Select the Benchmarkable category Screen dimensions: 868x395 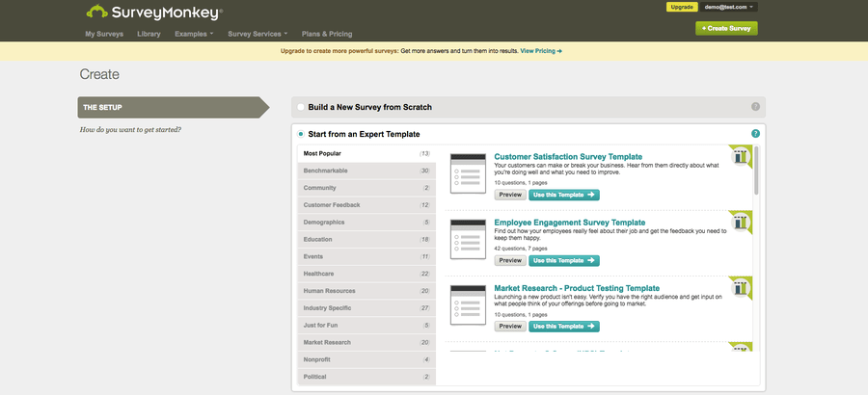(366, 171)
